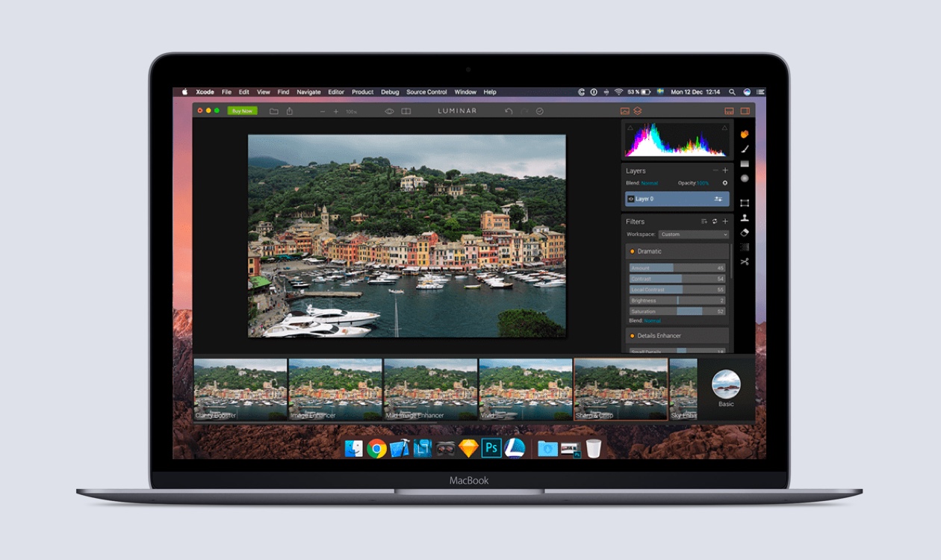Screen dimensions: 941x560
Task: Open the Help menu
Action: pyautogui.click(x=490, y=92)
